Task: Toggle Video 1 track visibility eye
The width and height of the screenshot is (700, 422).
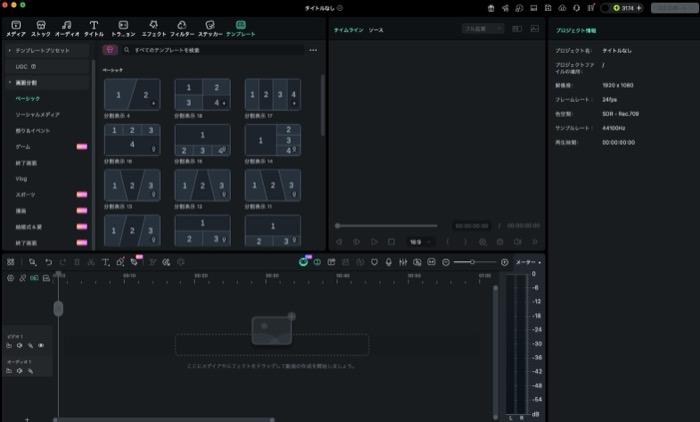Action: 41,345
